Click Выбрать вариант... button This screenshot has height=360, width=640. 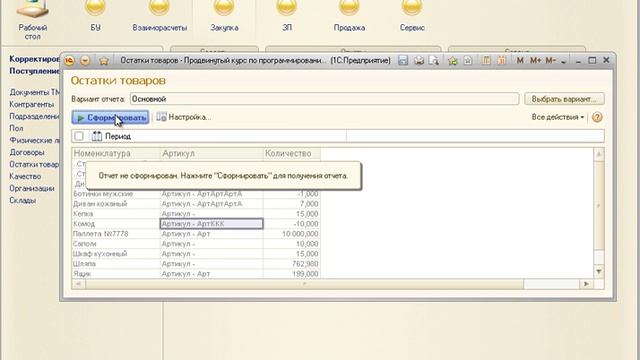point(564,99)
